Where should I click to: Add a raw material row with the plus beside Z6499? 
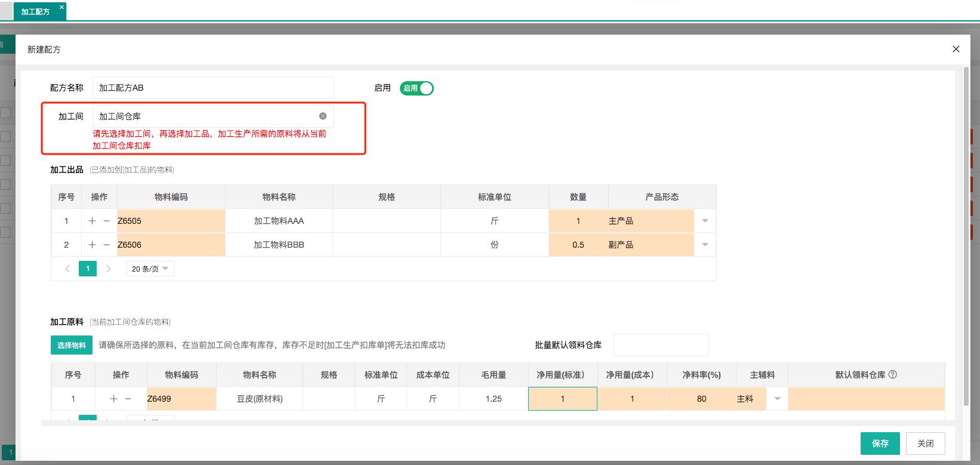113,399
